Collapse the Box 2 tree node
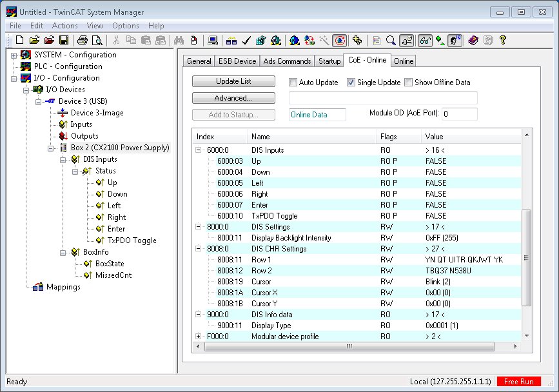Screen dimensions: 559x392 (x=51, y=148)
